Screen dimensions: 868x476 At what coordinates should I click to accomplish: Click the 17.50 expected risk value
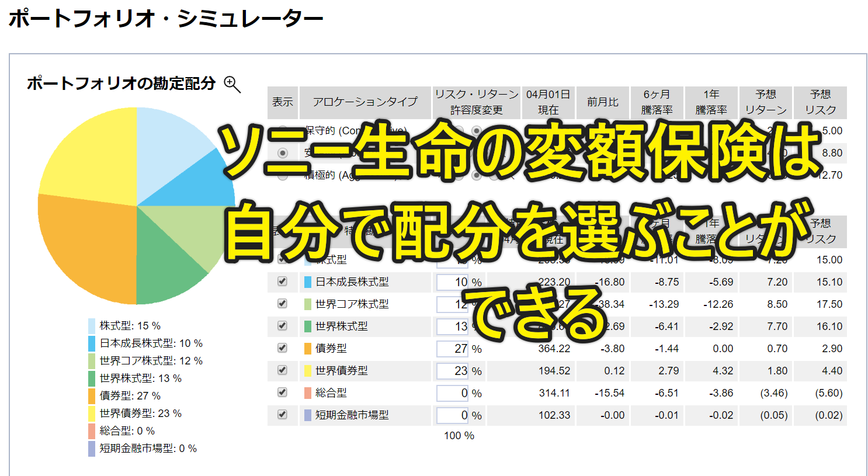pyautogui.click(x=829, y=304)
